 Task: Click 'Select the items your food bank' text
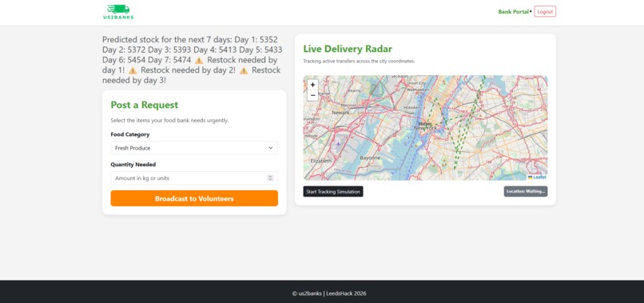point(169,121)
